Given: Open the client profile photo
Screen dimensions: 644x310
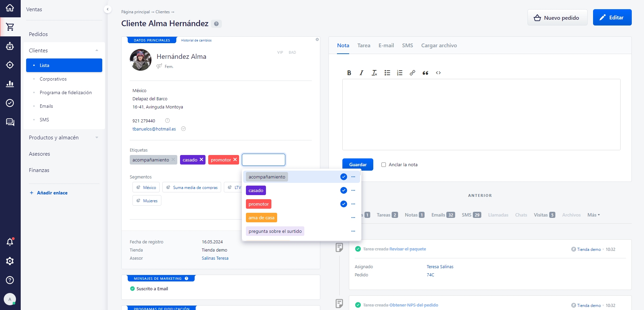Looking at the screenshot, I should click(x=141, y=60).
